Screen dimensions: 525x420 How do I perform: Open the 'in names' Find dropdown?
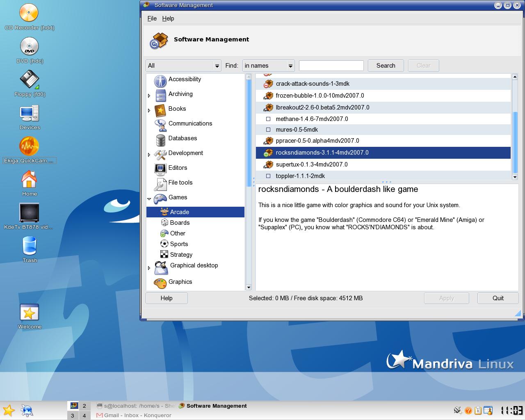[269, 66]
